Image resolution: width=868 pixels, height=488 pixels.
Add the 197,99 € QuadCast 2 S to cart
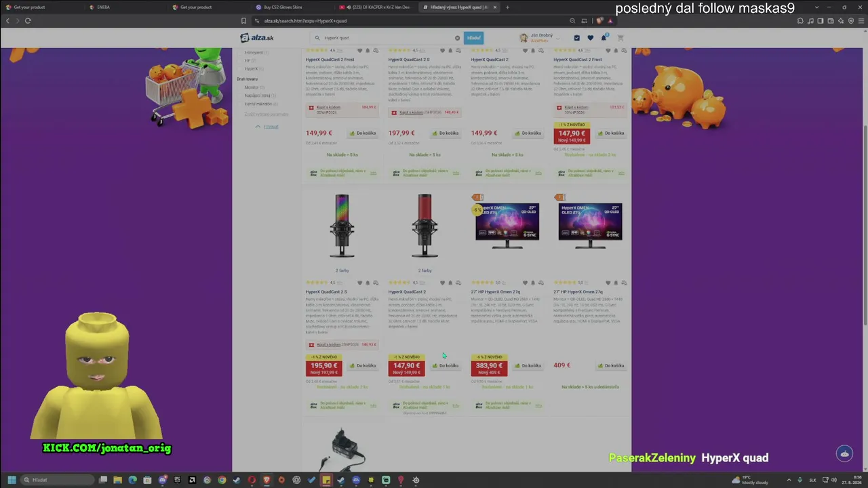point(446,134)
